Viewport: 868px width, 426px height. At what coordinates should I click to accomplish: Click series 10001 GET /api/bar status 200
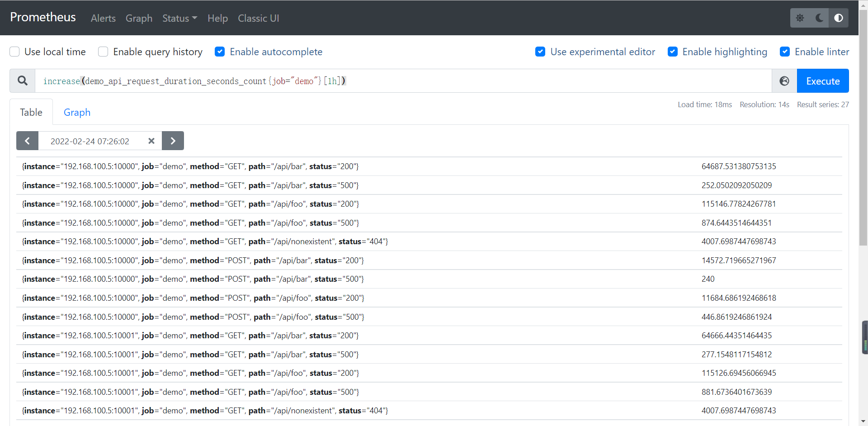pyautogui.click(x=190, y=336)
